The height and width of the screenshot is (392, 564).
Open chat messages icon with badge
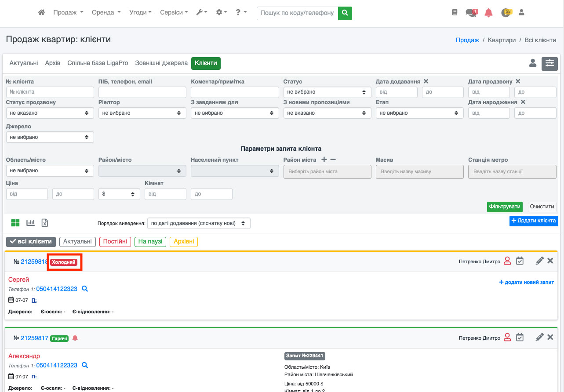click(471, 13)
